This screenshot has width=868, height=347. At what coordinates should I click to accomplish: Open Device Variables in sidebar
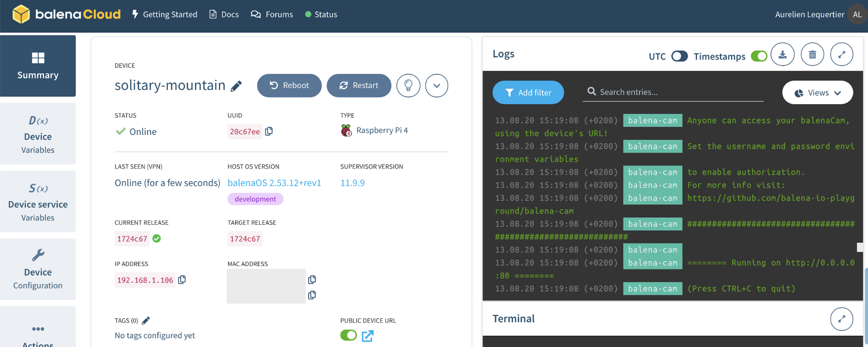tap(38, 134)
